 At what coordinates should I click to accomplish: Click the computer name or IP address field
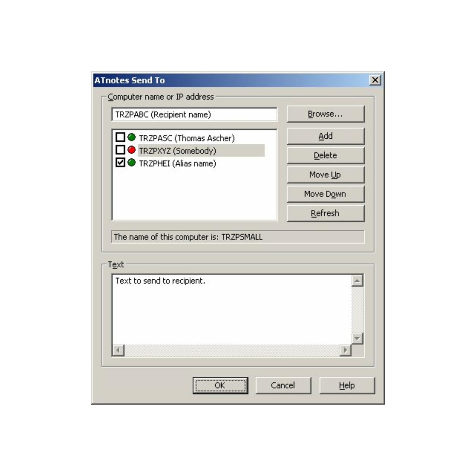tap(194, 115)
